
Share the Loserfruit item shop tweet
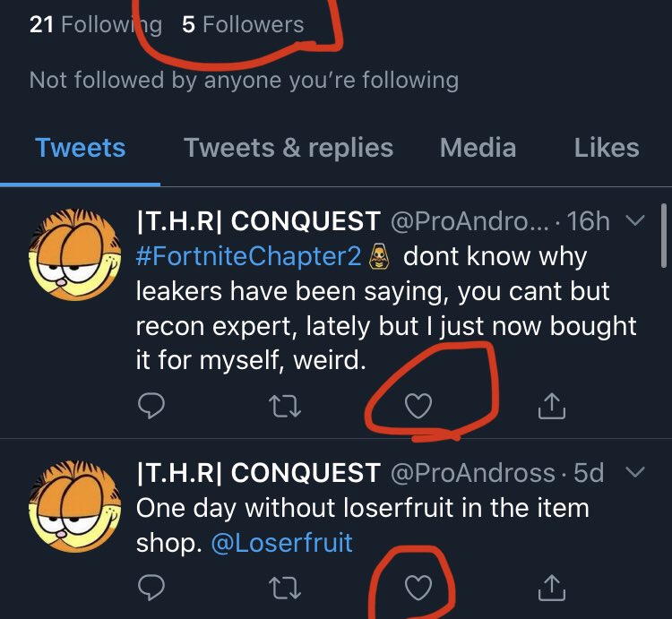551,588
